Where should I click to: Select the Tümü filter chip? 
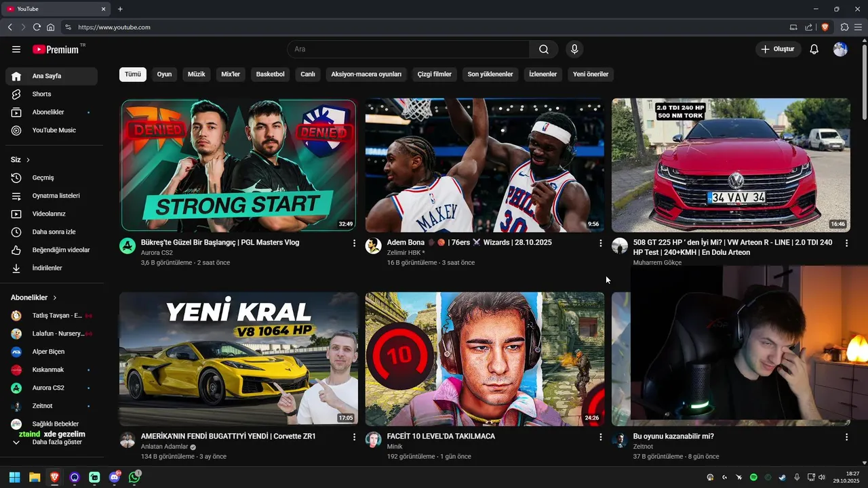[133, 74]
